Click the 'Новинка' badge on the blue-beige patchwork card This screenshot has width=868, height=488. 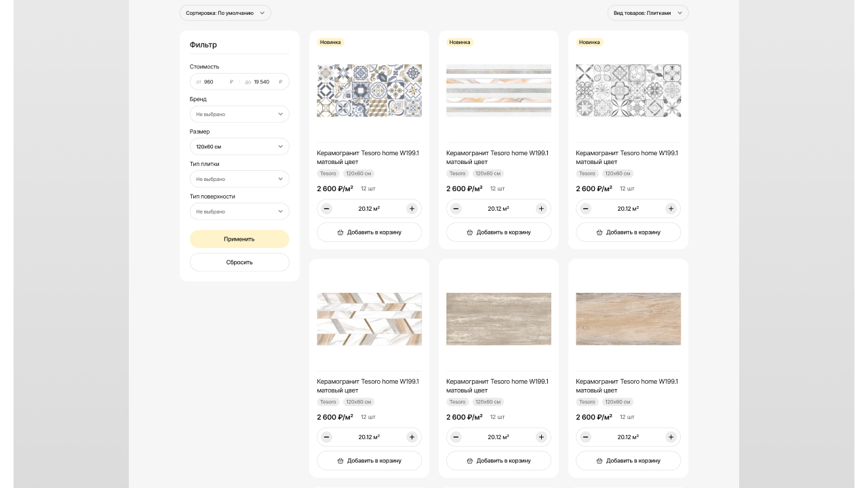330,42
